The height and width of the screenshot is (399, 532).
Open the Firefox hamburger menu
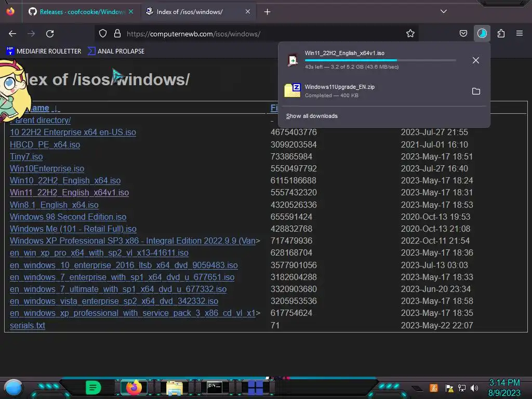[x=519, y=34]
